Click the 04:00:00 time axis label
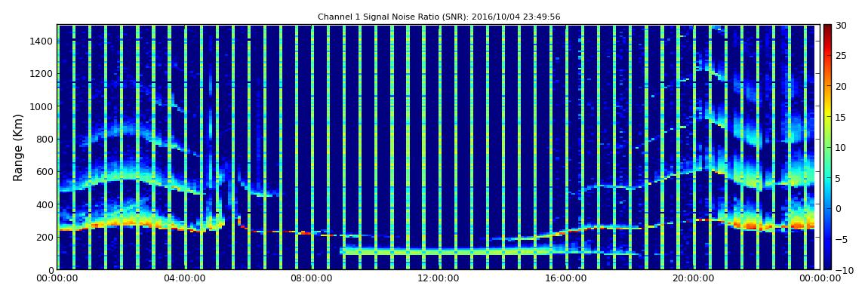The height and width of the screenshot is (307, 868). click(184, 279)
